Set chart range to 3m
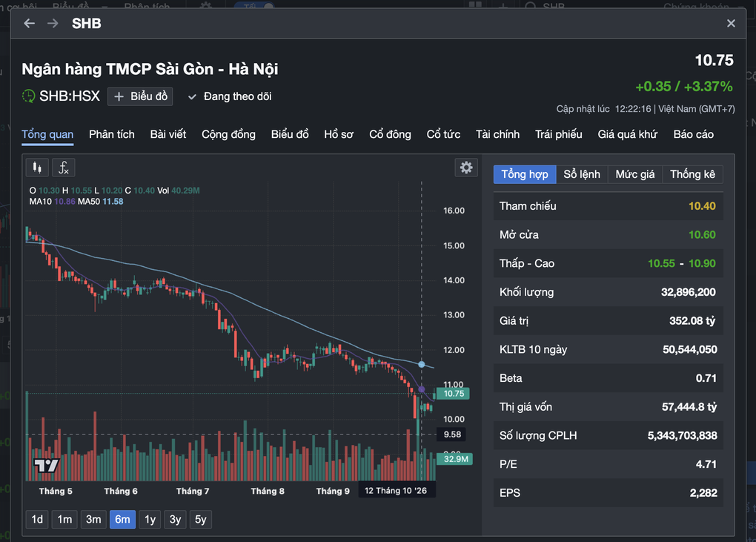The height and width of the screenshot is (542, 756). (93, 519)
